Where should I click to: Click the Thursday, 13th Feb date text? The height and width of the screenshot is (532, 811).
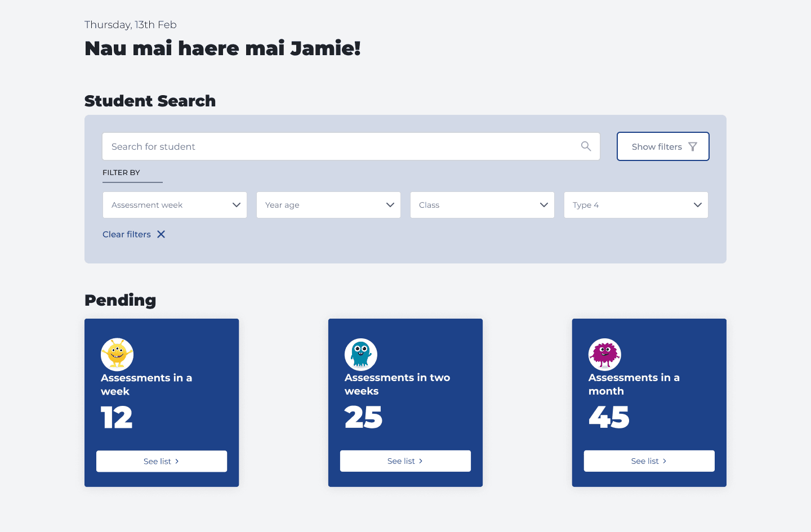click(x=131, y=25)
